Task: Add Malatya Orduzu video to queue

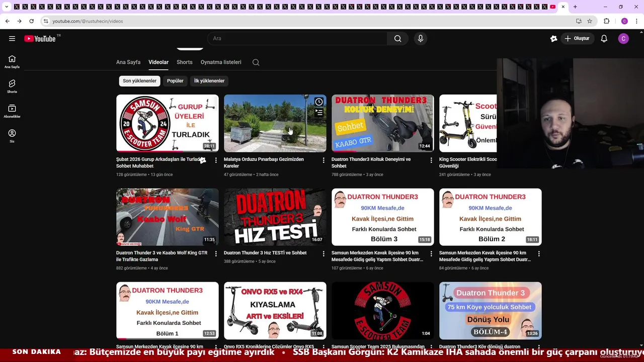Action: (319, 113)
